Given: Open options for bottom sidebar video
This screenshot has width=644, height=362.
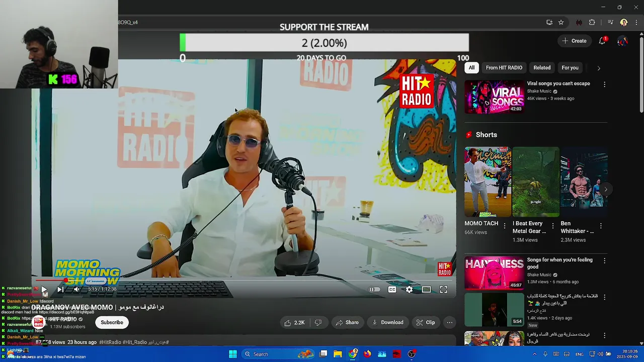Looking at the screenshot, I should (604, 335).
